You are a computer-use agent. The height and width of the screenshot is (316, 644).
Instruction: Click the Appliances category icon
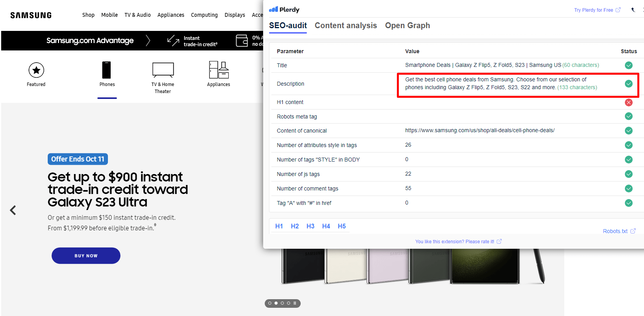tap(219, 70)
